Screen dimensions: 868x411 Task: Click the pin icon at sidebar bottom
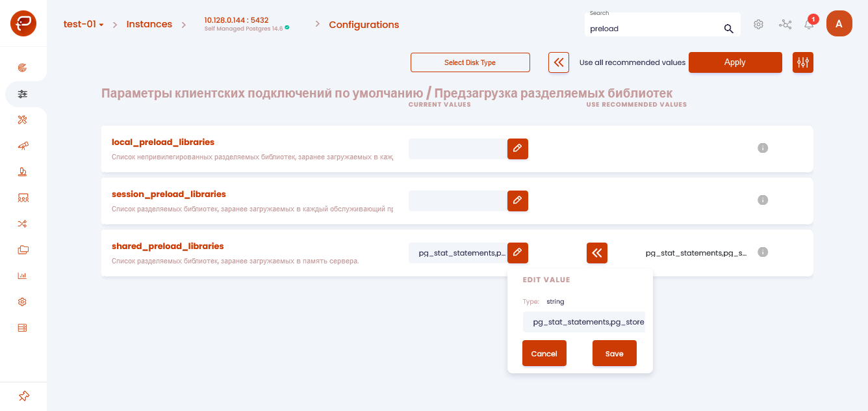(x=23, y=396)
